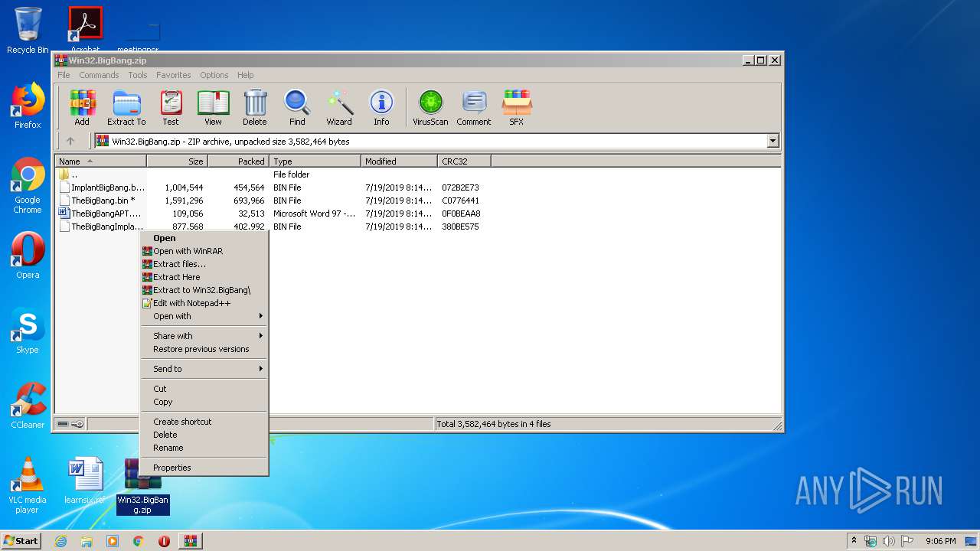The height and width of the screenshot is (551, 980).
Task: Choose Extract Here in context menu
Action: 204,277
